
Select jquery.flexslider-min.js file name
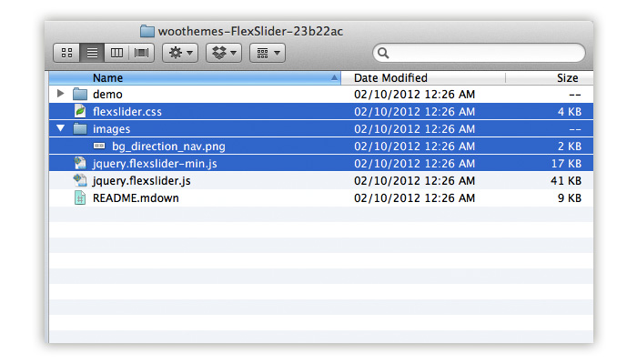pyautogui.click(x=155, y=164)
